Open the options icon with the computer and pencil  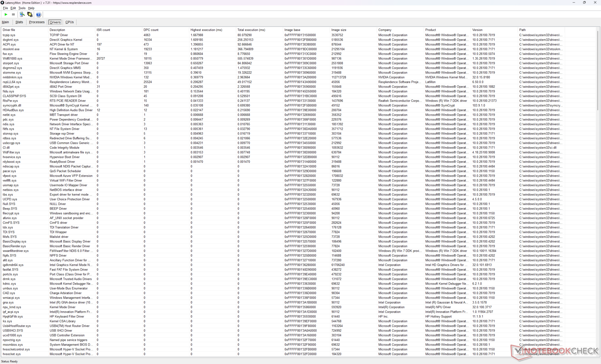point(22,14)
